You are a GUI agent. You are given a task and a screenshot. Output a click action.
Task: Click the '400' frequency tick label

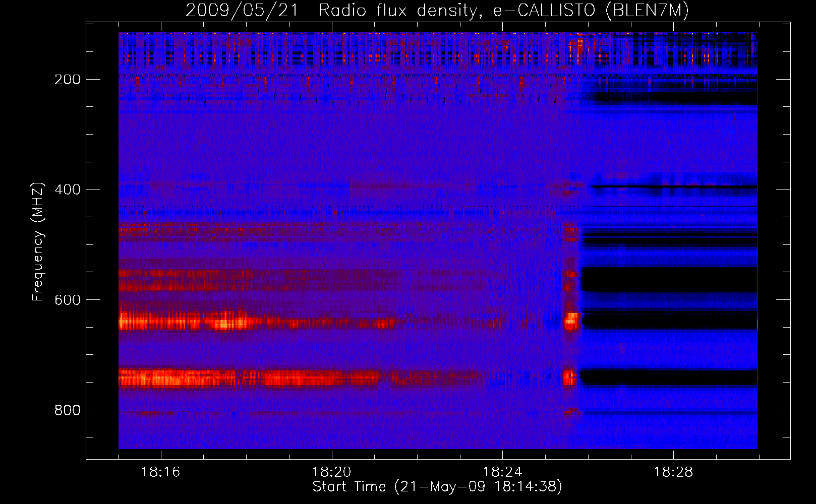click(x=68, y=190)
